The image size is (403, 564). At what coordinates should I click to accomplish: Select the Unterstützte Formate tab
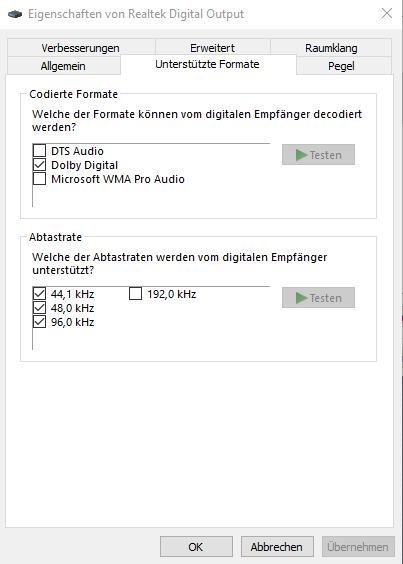pyautogui.click(x=208, y=64)
